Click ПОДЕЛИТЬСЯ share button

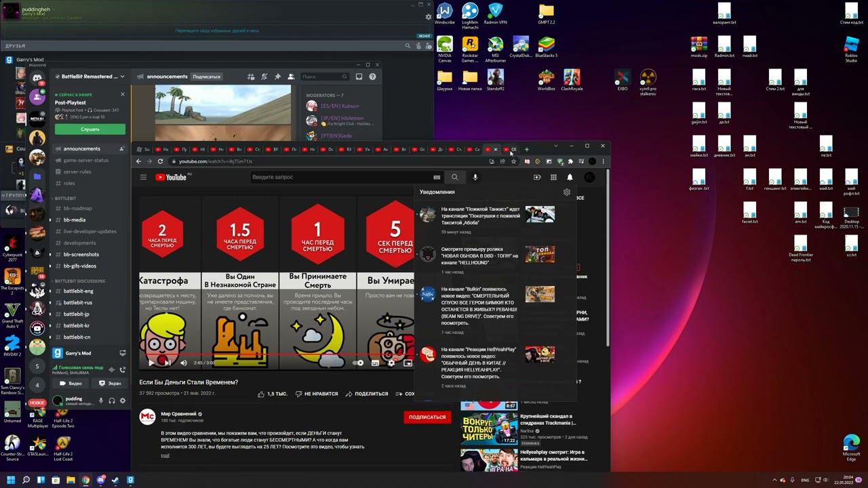pos(367,394)
